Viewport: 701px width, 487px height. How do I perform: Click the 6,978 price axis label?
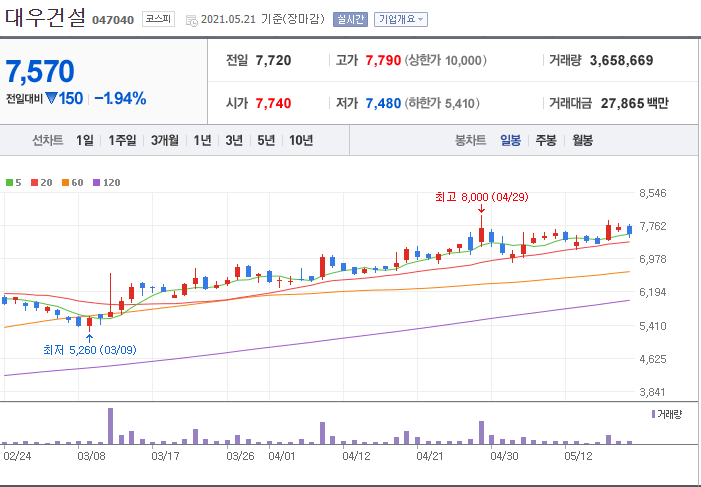653,259
